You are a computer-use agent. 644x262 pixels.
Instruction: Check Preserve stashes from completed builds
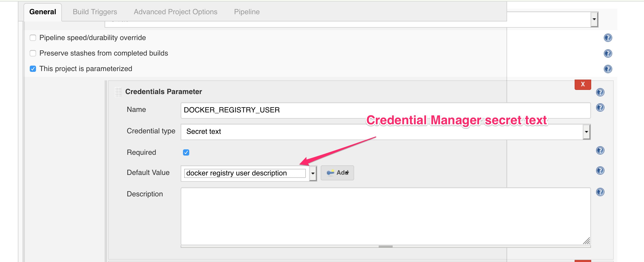point(33,53)
